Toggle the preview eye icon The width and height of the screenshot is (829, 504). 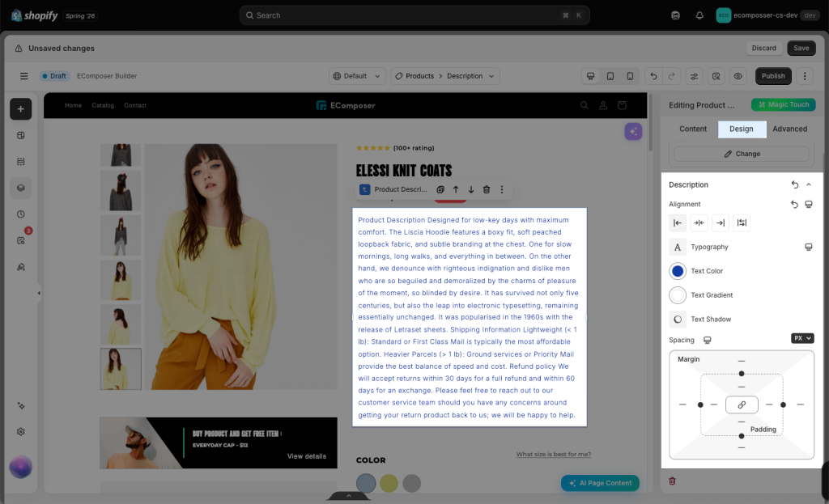click(738, 76)
